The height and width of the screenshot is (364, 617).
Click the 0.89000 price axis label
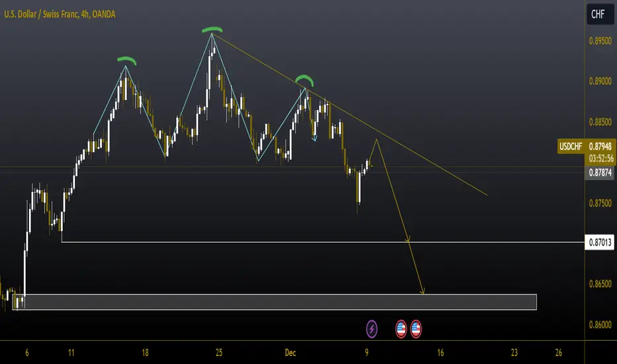pos(600,81)
